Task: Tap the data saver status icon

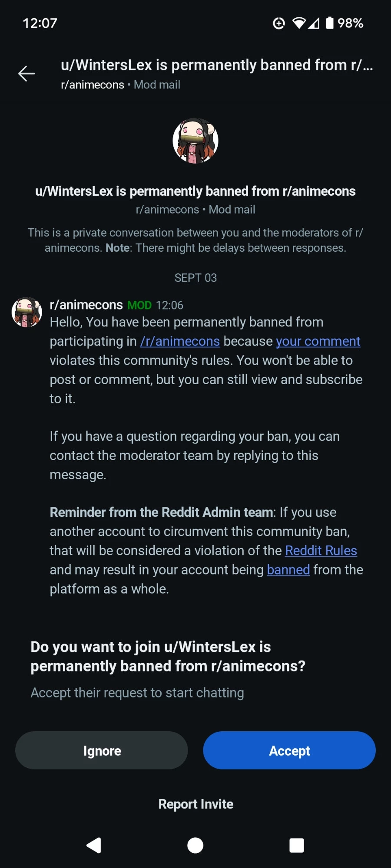Action: pyautogui.click(x=279, y=23)
